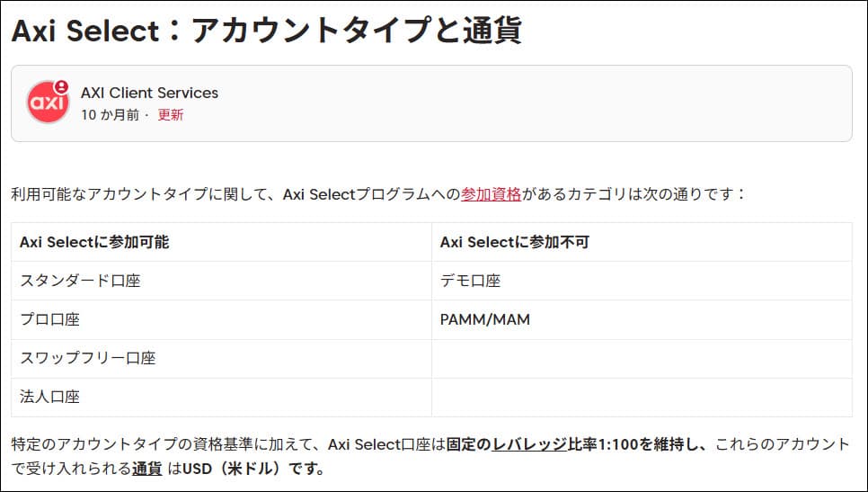This screenshot has width=868, height=492.
Task: Click the Axi Select：アカウントタイプと通貨 heading
Action: pyautogui.click(x=266, y=30)
